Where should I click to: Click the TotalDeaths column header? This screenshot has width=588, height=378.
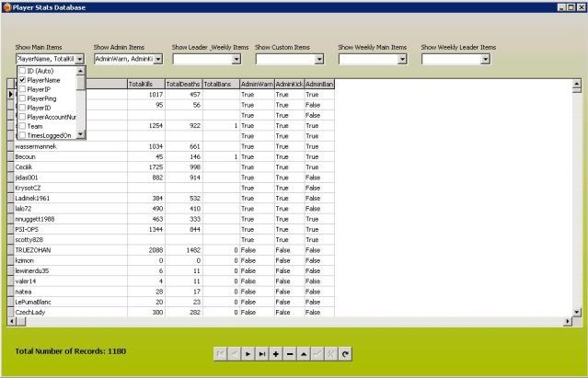click(183, 84)
